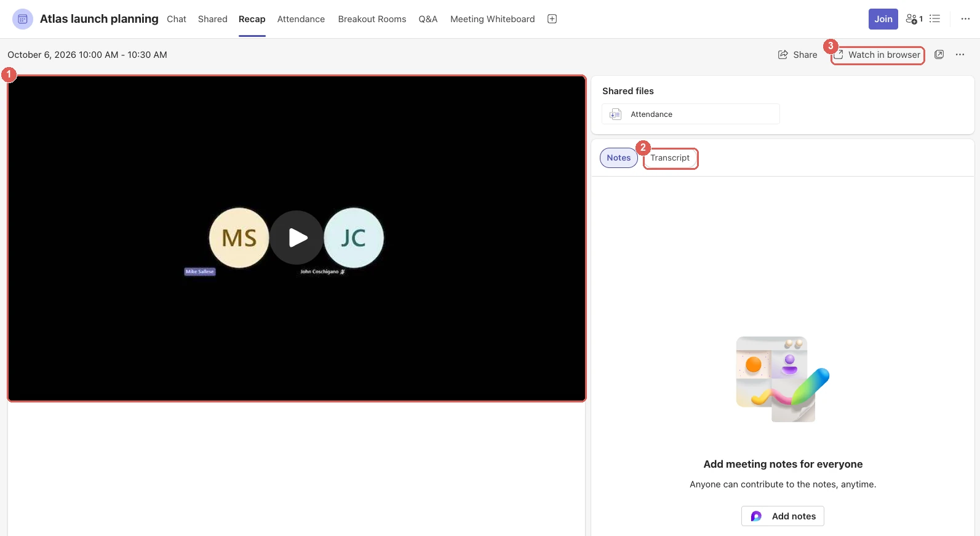Select the Notes pill tab
The image size is (980, 536).
(619, 158)
